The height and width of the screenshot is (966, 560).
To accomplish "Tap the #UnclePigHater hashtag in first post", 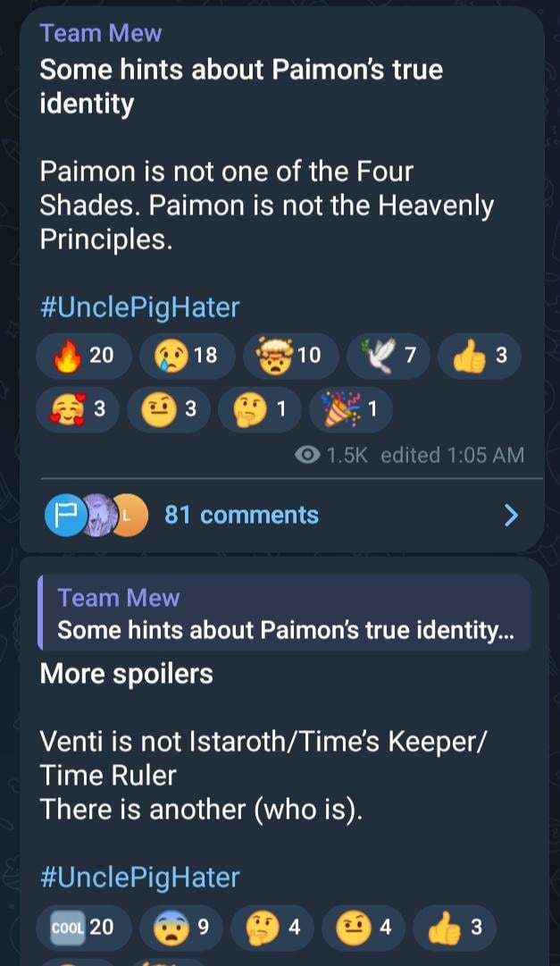I will pyautogui.click(x=139, y=307).
